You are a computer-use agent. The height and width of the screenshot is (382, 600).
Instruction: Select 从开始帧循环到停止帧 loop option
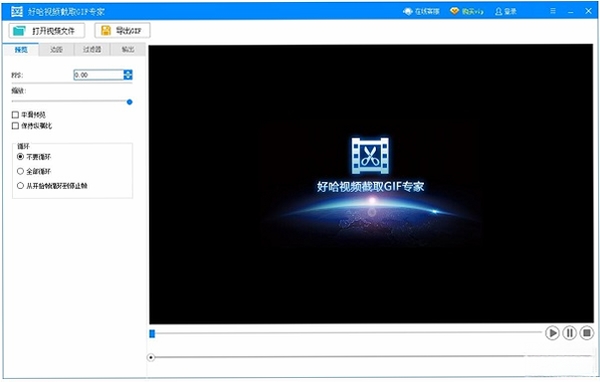click(x=20, y=186)
